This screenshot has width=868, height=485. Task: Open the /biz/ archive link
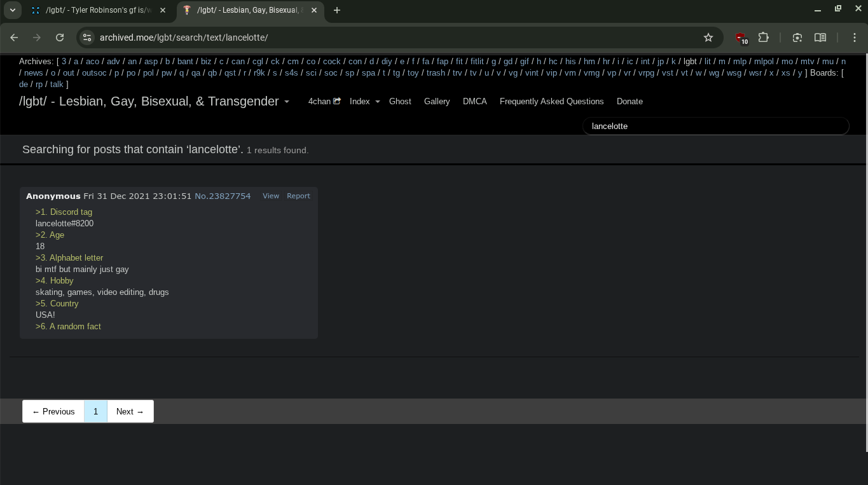point(206,62)
